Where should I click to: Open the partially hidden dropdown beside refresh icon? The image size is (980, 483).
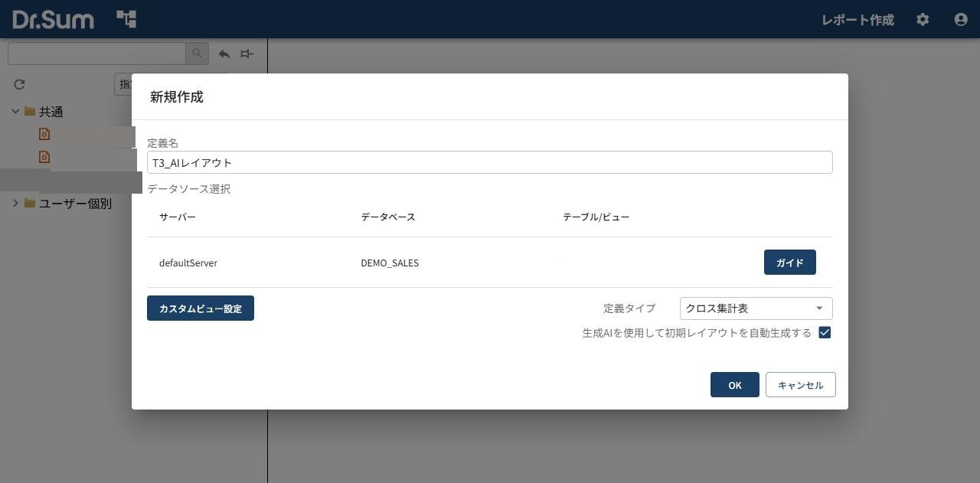pos(123,84)
